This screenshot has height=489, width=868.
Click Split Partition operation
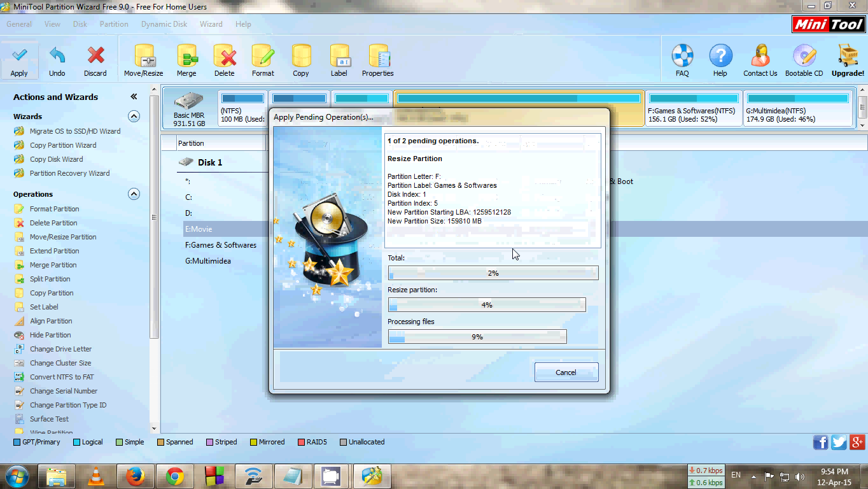coord(50,279)
